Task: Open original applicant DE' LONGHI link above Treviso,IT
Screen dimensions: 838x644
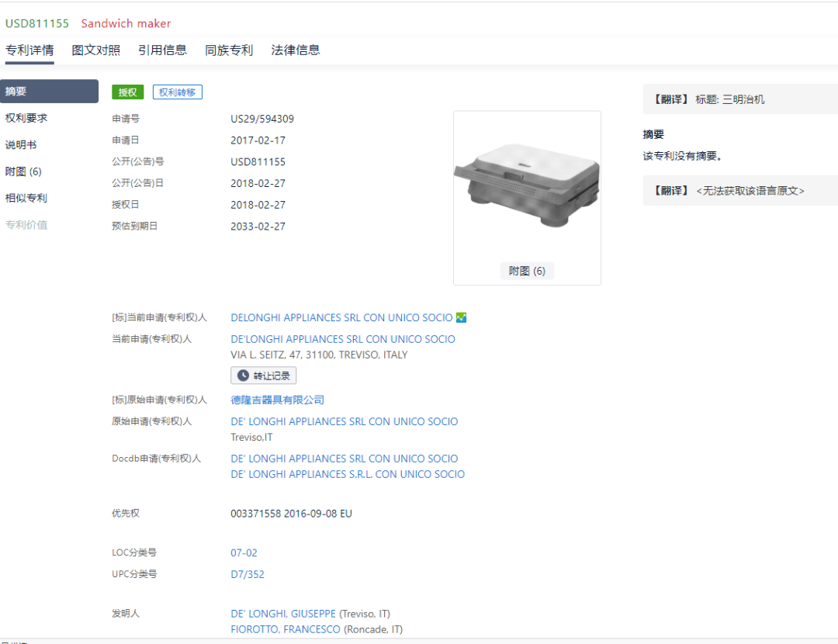Action: coord(345,421)
